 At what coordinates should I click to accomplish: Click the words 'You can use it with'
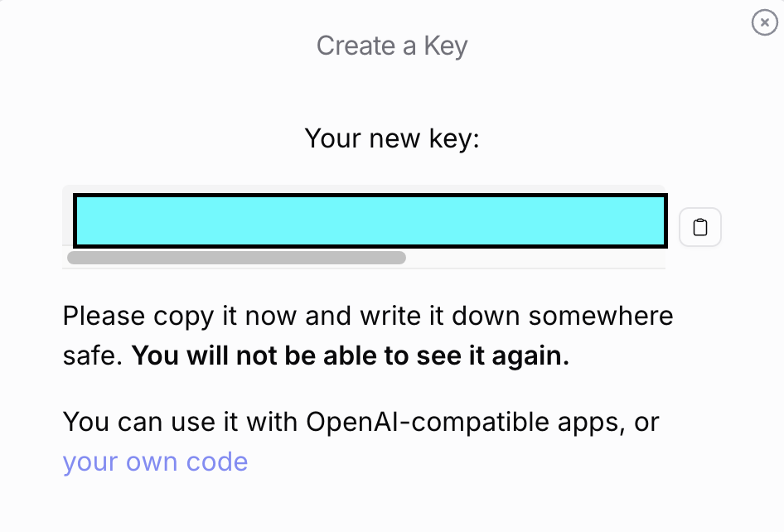tap(180, 423)
